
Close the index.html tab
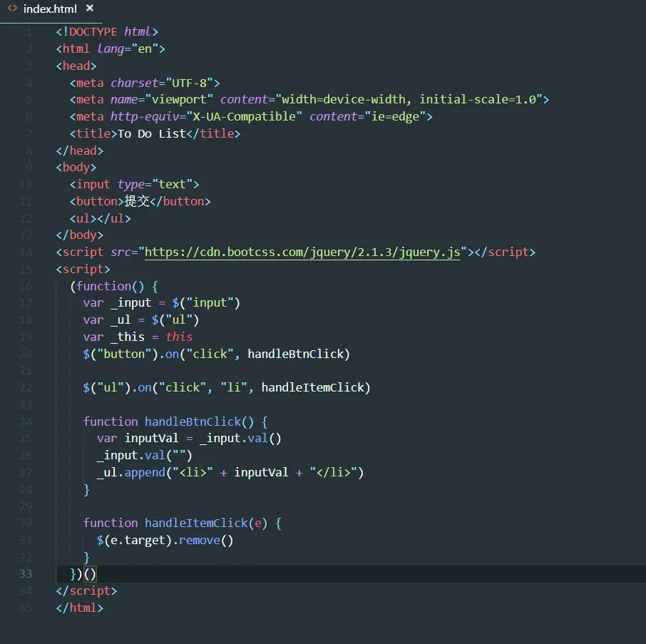point(89,9)
